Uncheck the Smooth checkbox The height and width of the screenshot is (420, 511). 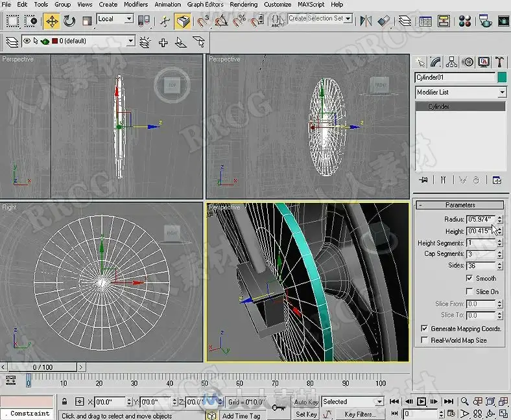(x=469, y=278)
